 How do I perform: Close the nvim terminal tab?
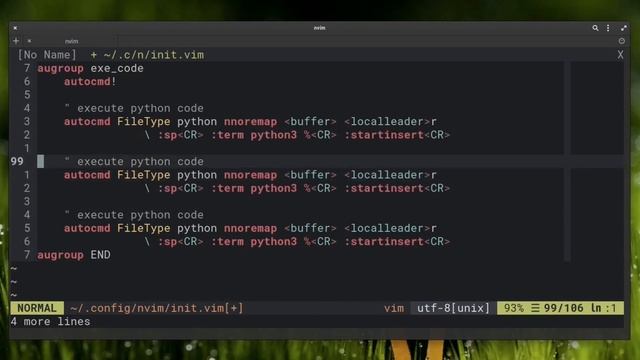pos(29,41)
